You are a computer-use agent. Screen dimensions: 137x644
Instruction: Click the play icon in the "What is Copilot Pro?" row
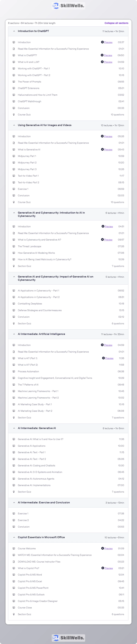click(103, 568)
